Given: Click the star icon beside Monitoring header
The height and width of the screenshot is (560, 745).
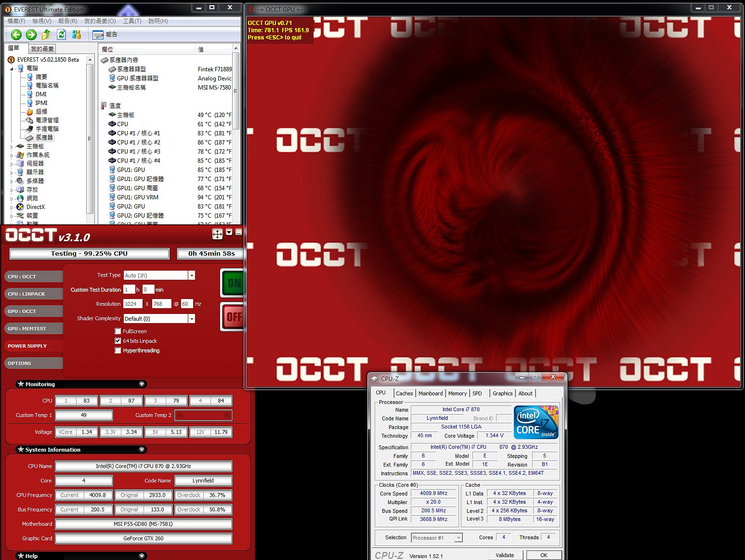Looking at the screenshot, I should 21,384.
